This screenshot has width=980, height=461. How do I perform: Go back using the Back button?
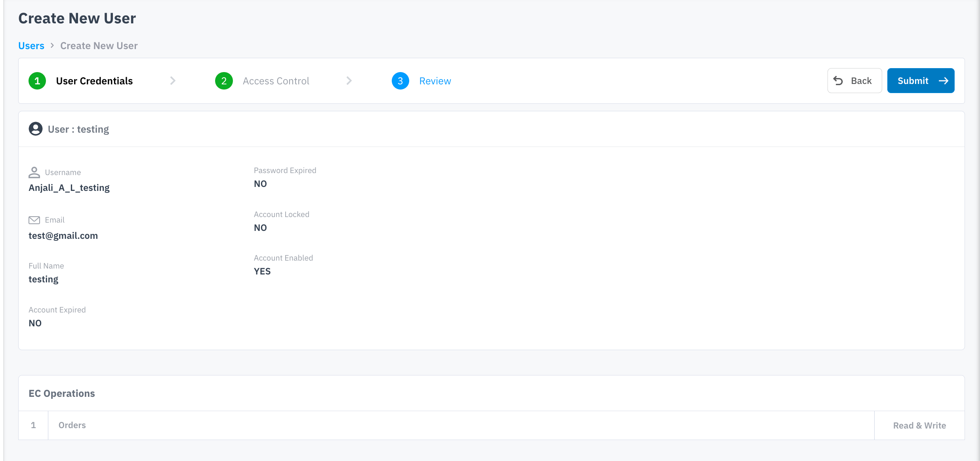pyautogui.click(x=854, y=81)
